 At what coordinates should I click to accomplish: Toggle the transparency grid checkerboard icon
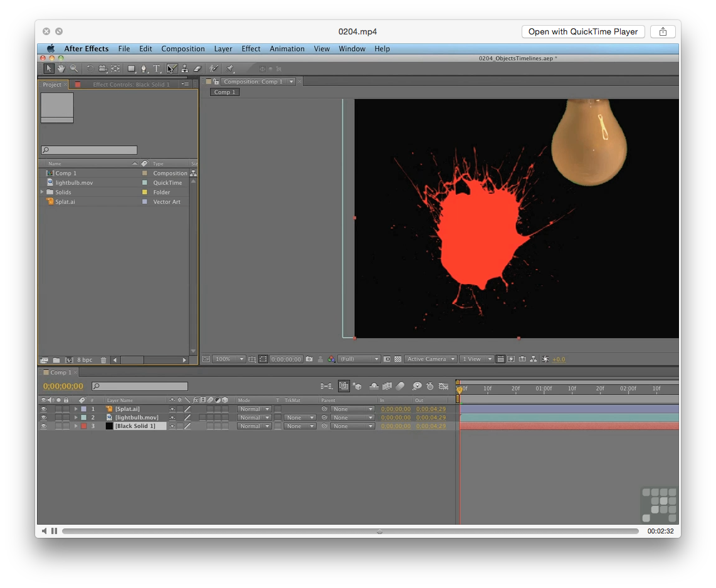397,359
